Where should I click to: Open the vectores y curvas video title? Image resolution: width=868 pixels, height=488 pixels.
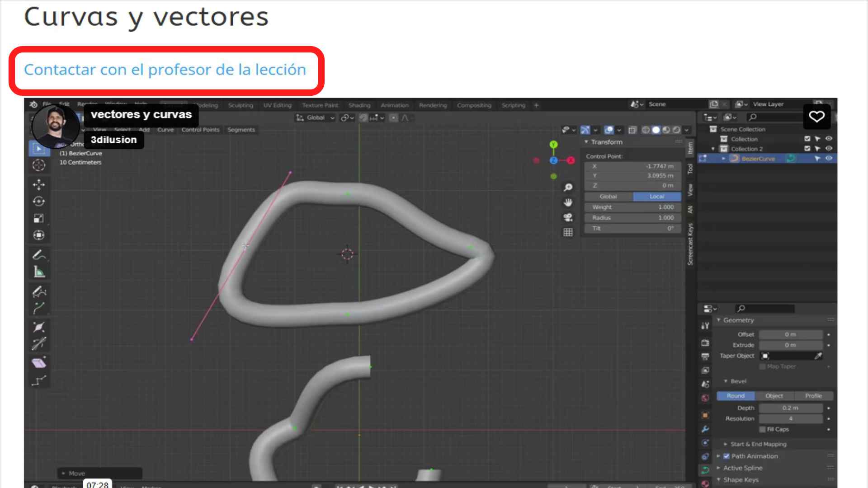(141, 114)
